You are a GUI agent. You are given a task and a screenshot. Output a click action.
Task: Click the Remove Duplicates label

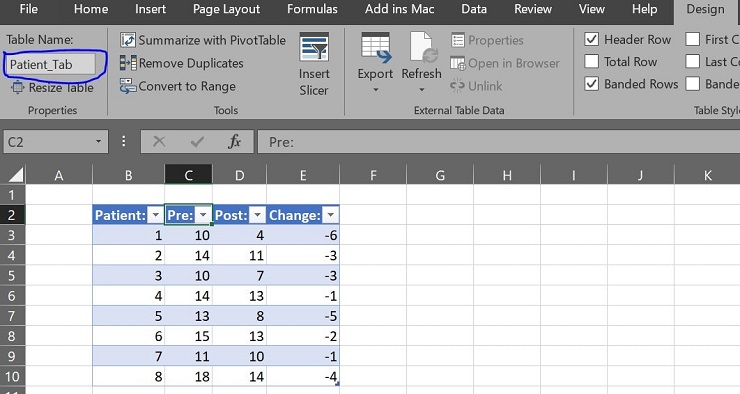(x=191, y=63)
